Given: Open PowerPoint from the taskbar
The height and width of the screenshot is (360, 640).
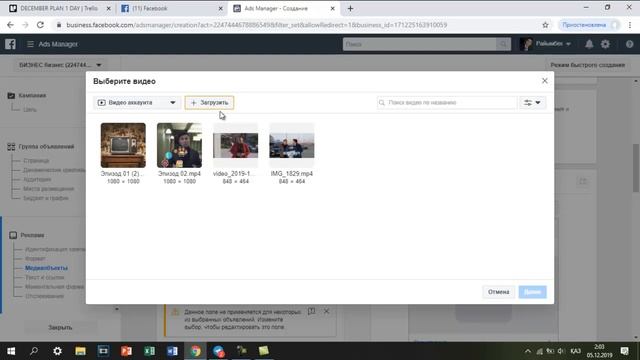Looking at the screenshot, I should pos(127,351).
